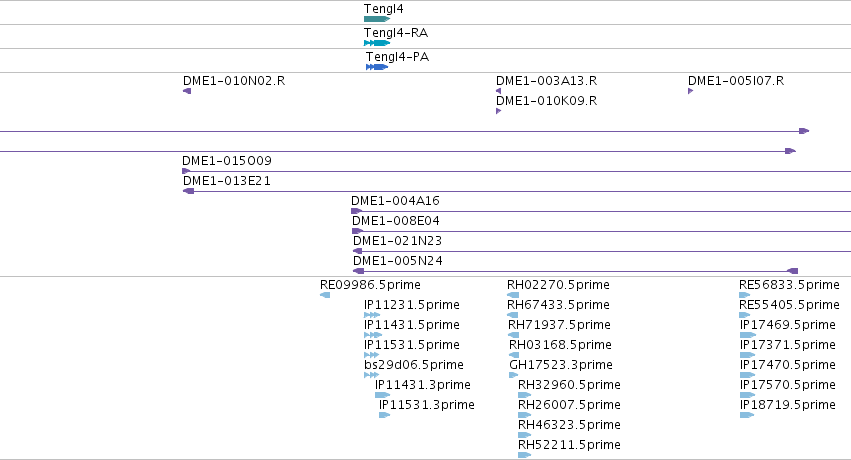Select the IP11231.5prime EST glyph
The height and width of the screenshot is (460, 851).
pos(372,315)
